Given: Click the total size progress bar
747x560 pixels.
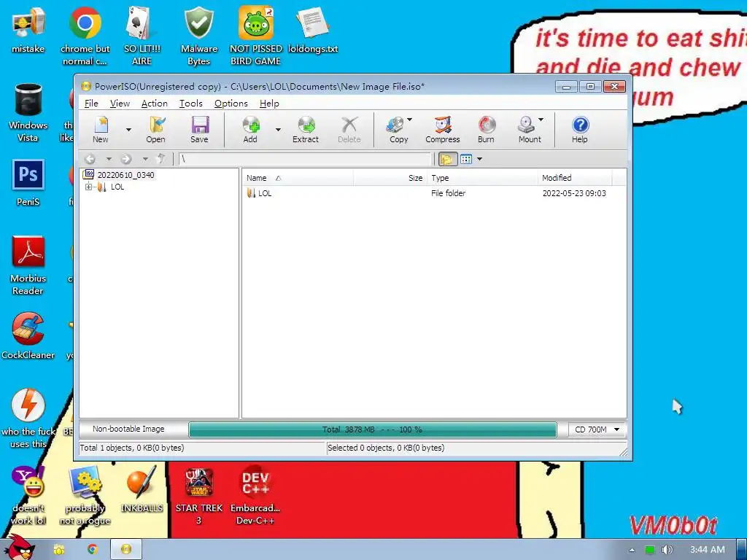Looking at the screenshot, I should (373, 429).
